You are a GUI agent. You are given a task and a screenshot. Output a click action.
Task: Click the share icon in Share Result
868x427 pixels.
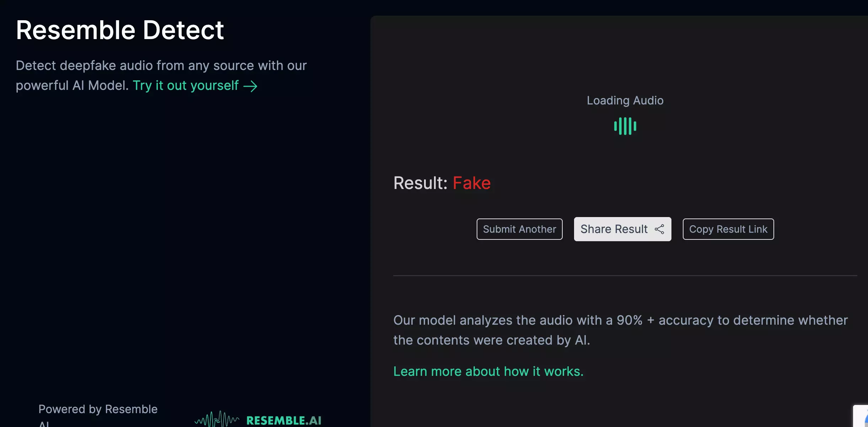(x=659, y=229)
